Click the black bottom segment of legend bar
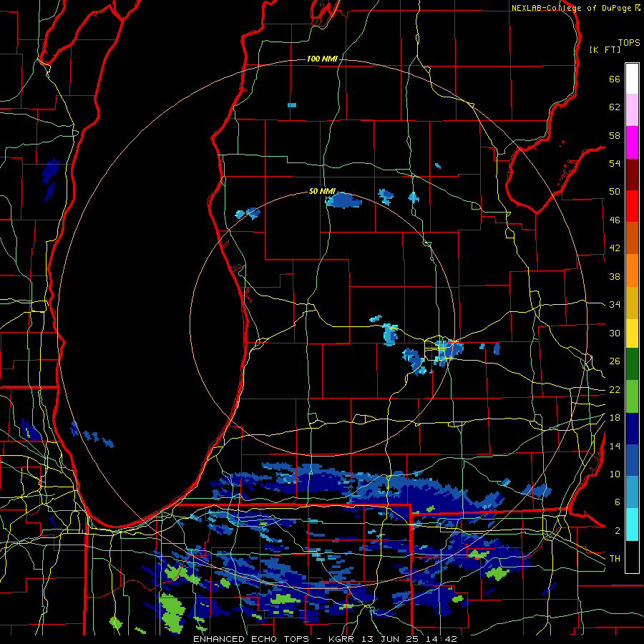The height and width of the screenshot is (644, 644). tap(632, 557)
